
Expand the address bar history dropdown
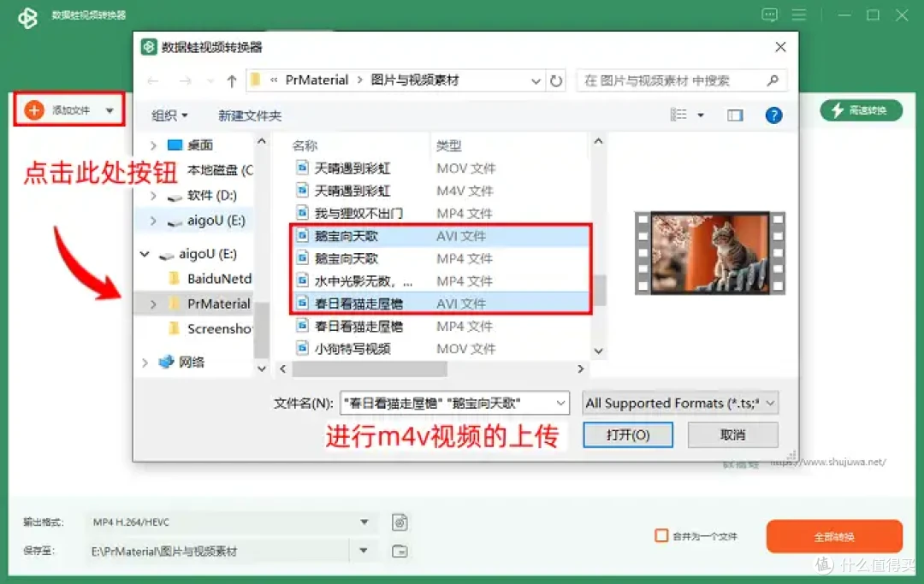(x=536, y=81)
